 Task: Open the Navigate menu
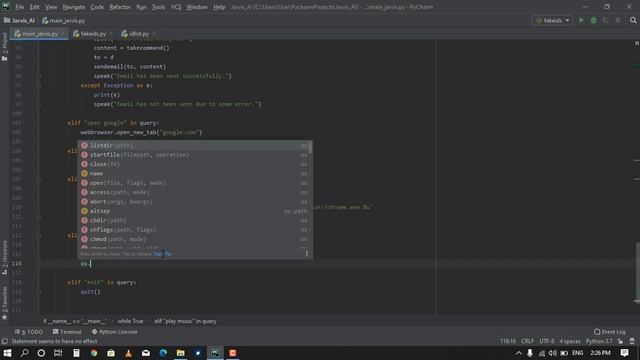(x=73, y=7)
